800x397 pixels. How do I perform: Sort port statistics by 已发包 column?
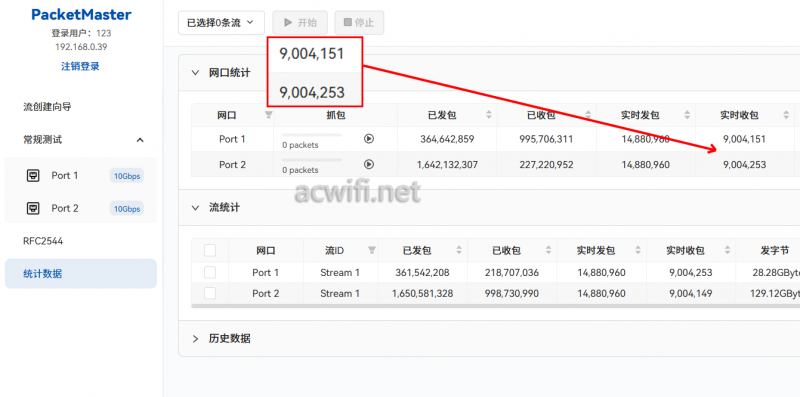(489, 115)
